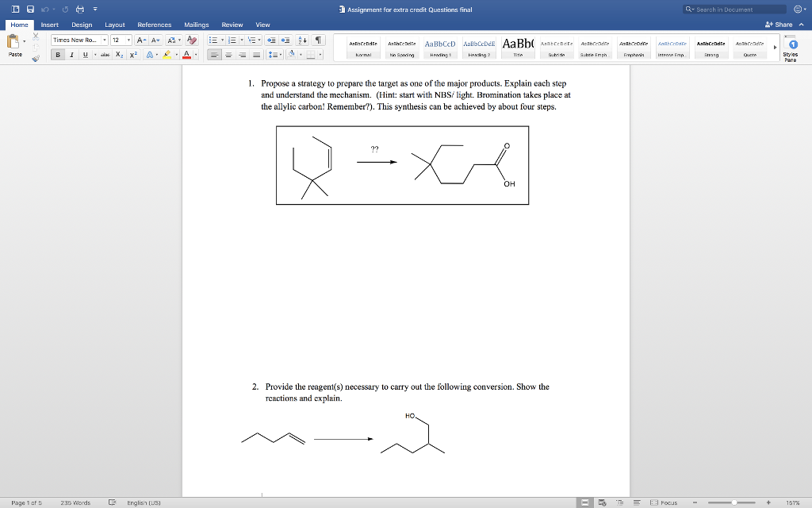The image size is (812, 508).
Task: Click the zoom slider in status bar
Action: (734, 502)
